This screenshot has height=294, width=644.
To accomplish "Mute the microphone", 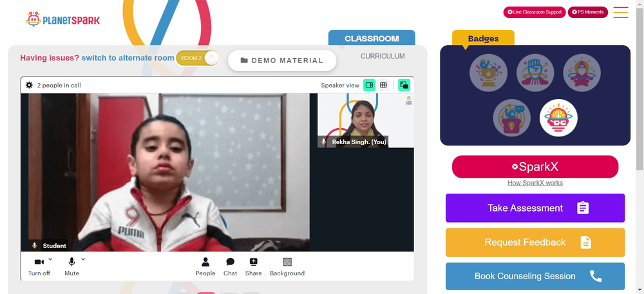I will 72,266.
